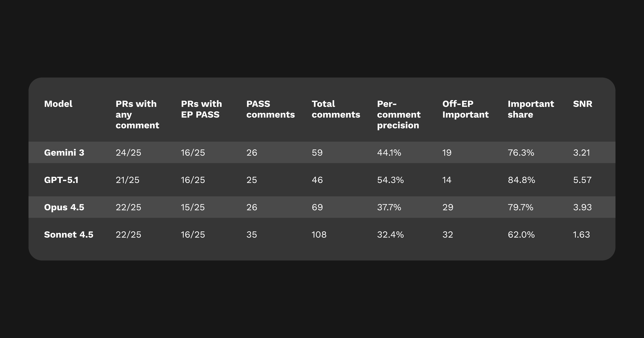644x338 pixels.
Task: Select the Opus 4.5 row label
Action: [64, 207]
